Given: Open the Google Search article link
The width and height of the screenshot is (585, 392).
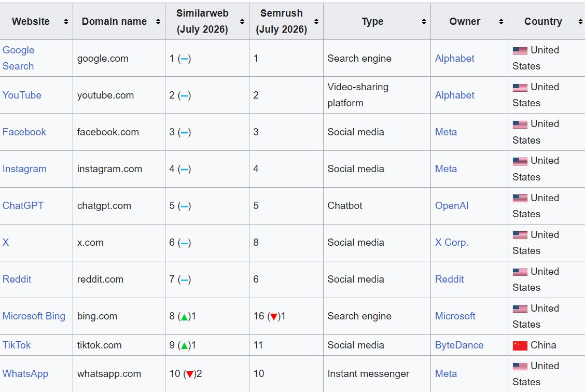Looking at the screenshot, I should point(18,58).
